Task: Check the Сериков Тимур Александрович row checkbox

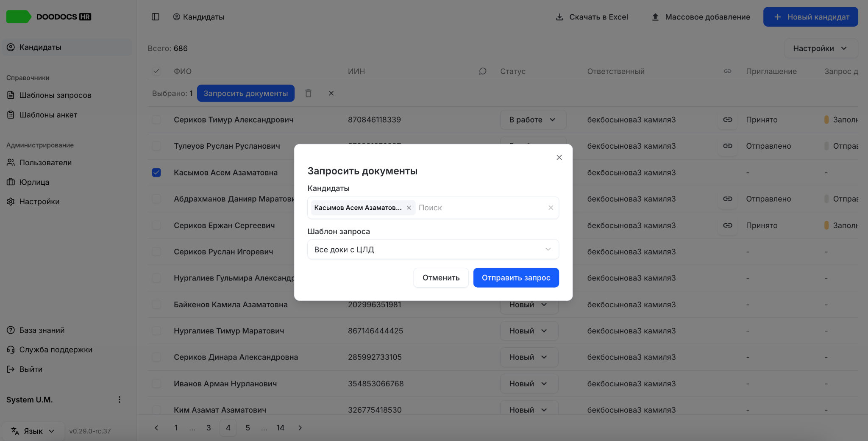Action: coord(156,120)
